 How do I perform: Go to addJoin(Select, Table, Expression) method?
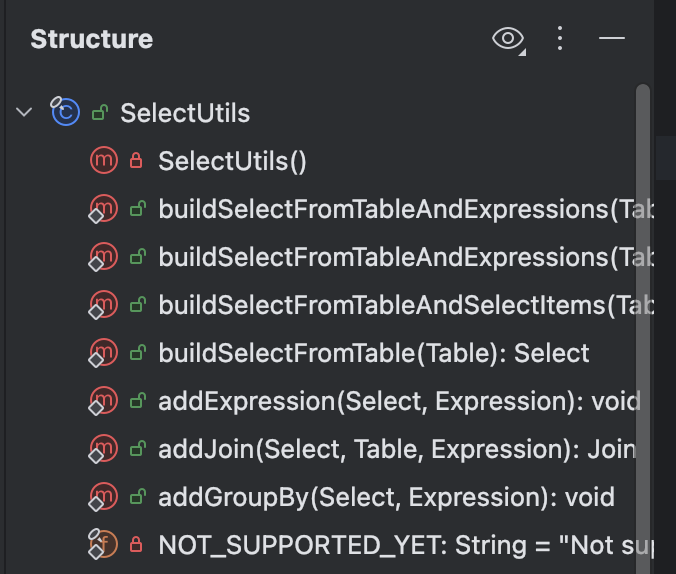click(x=397, y=449)
